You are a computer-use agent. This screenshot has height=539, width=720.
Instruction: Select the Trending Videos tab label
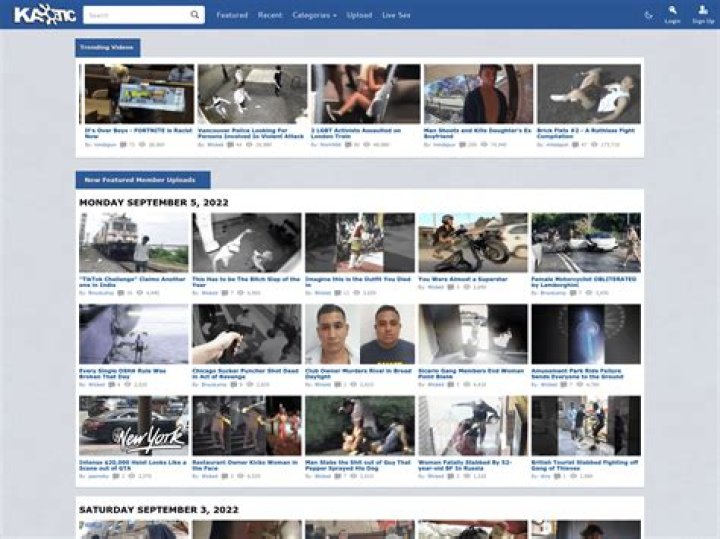coord(108,48)
